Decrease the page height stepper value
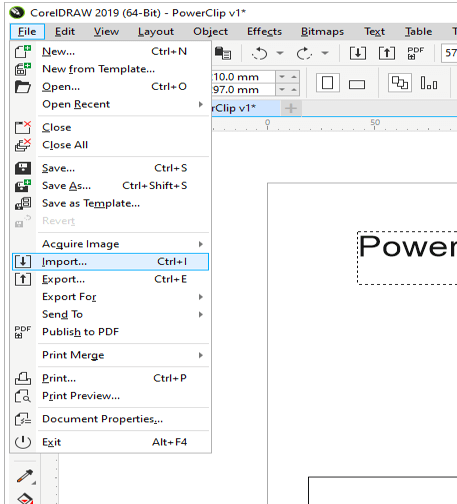The width and height of the screenshot is (457, 504). [x=282, y=90]
